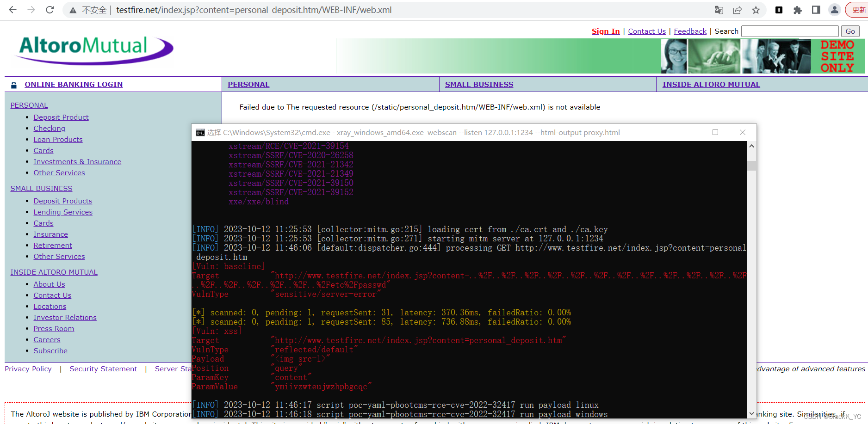Open the Locations link
This screenshot has height=424, width=868.
tap(50, 307)
